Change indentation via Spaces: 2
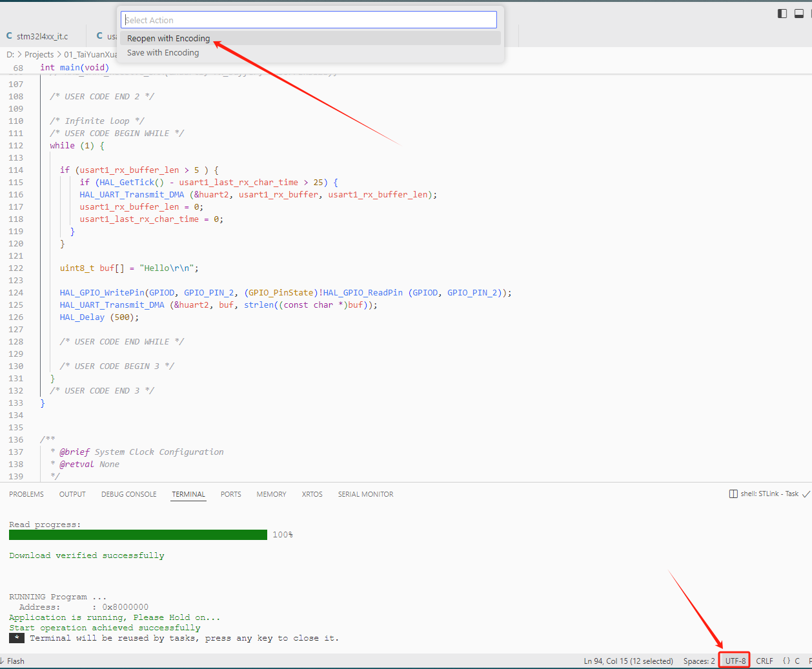The width and height of the screenshot is (812, 669). click(699, 661)
